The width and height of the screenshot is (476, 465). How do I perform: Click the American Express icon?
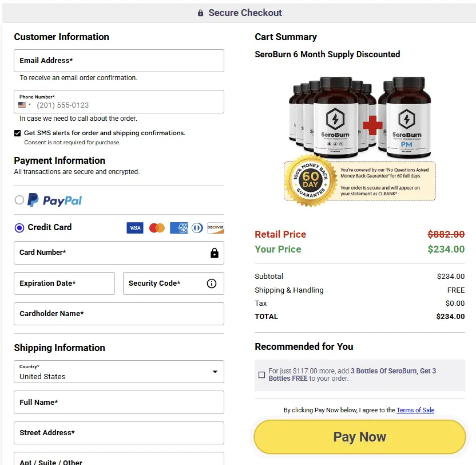point(178,227)
